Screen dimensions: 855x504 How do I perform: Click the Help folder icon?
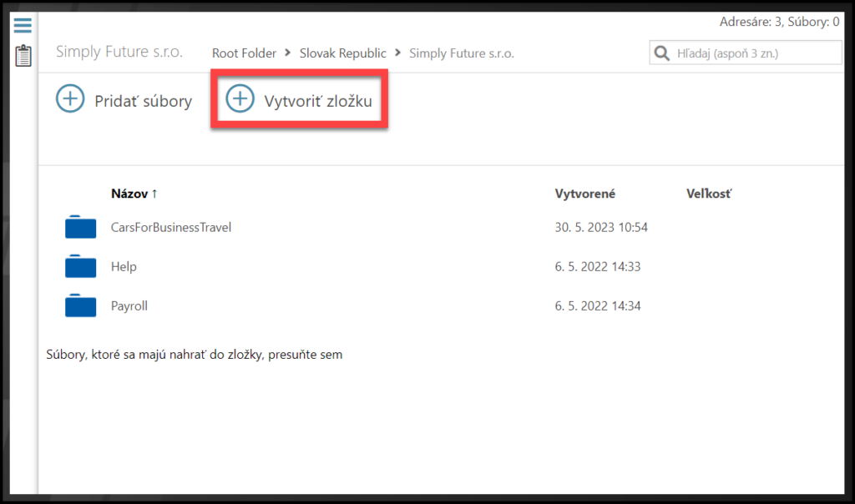click(x=81, y=267)
